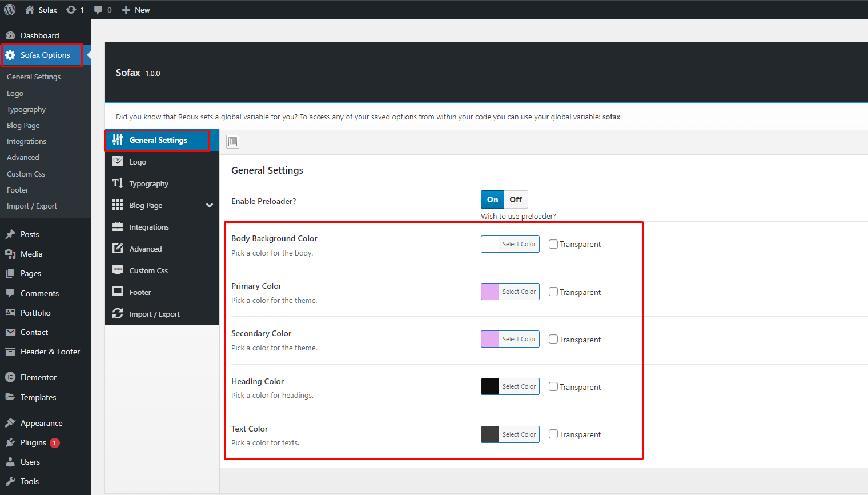Click the Logo panel icon
868x495 pixels.
(x=118, y=162)
